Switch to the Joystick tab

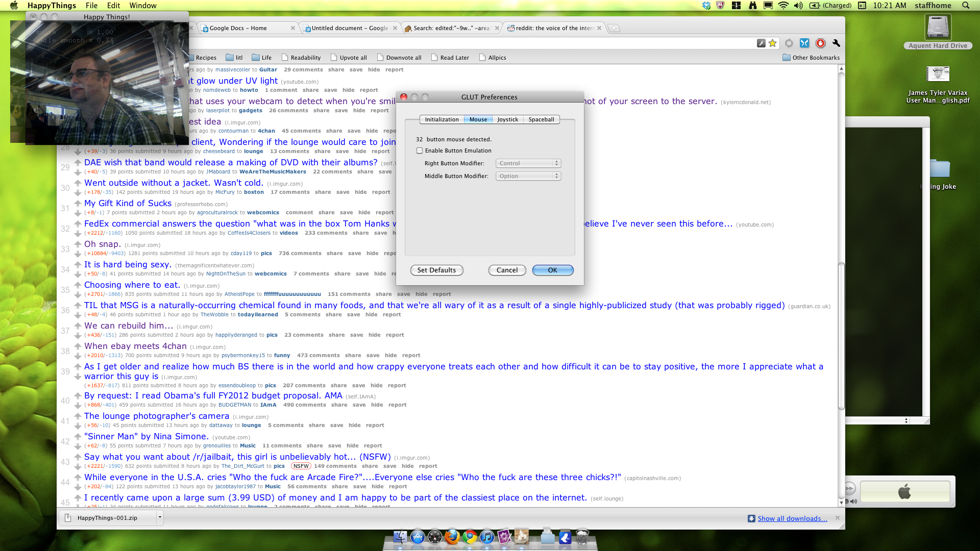507,119
